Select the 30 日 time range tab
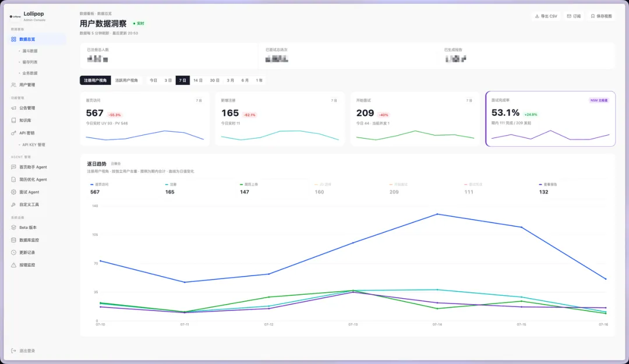Viewport: 629px width, 364px height. pos(214,80)
